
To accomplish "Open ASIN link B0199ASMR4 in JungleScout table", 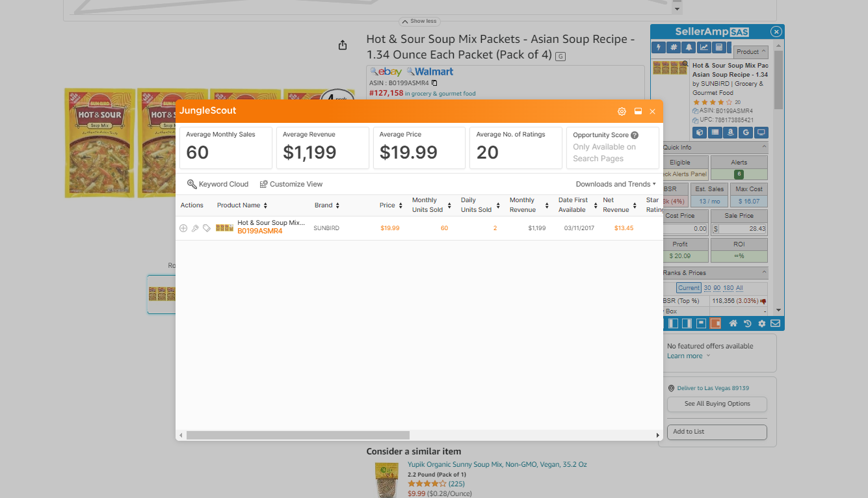I will (260, 231).
